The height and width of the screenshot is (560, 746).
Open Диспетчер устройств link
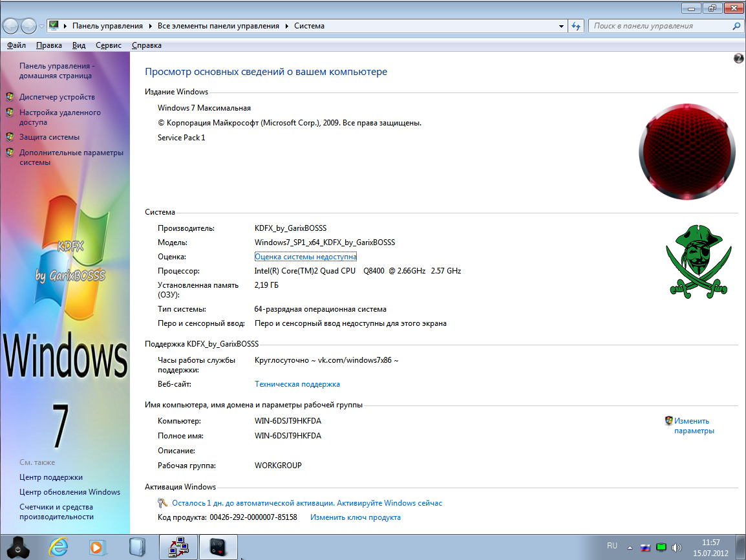click(x=57, y=97)
